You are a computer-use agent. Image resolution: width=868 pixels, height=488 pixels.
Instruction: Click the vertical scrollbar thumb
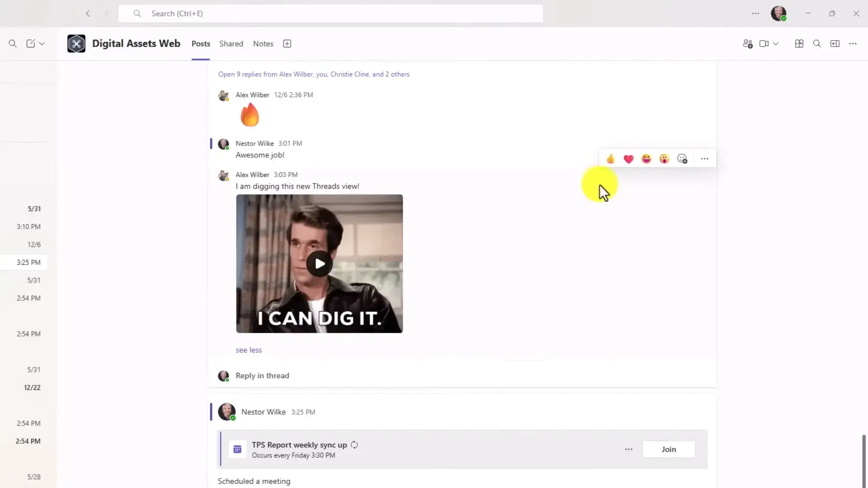coord(864,461)
